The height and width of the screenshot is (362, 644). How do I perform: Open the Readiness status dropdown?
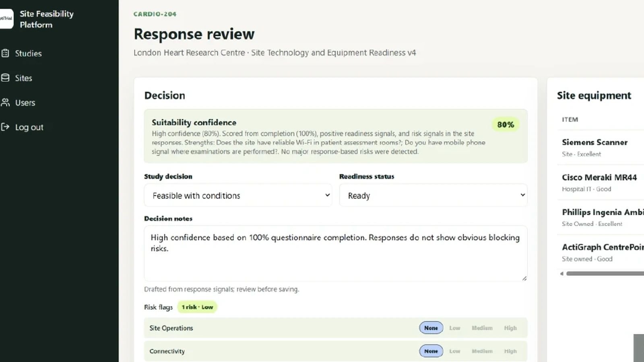(433, 195)
